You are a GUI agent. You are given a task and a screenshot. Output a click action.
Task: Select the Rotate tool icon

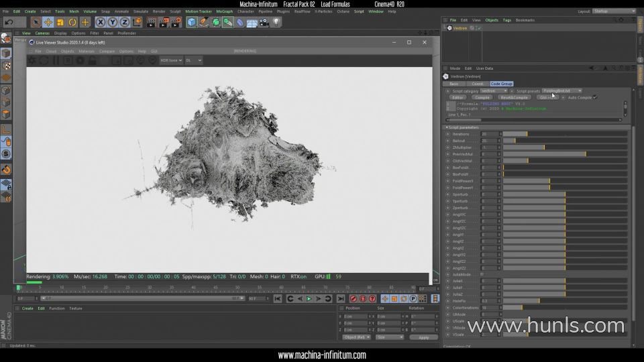[72, 22]
